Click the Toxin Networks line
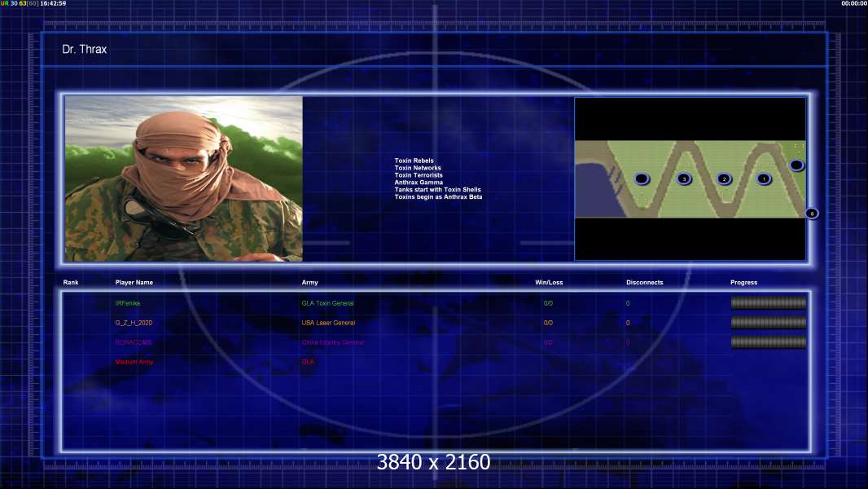Image resolution: width=868 pixels, height=489 pixels. tap(418, 168)
